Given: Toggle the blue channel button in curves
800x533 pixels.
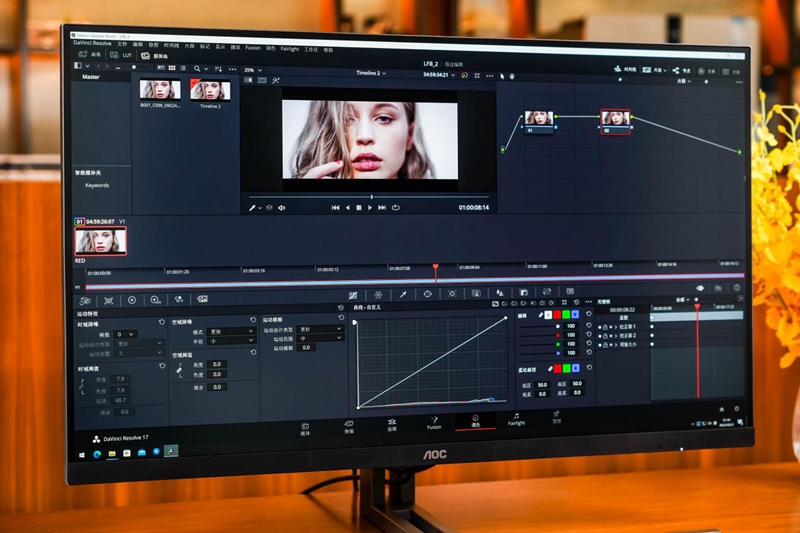Looking at the screenshot, I should tap(576, 314).
